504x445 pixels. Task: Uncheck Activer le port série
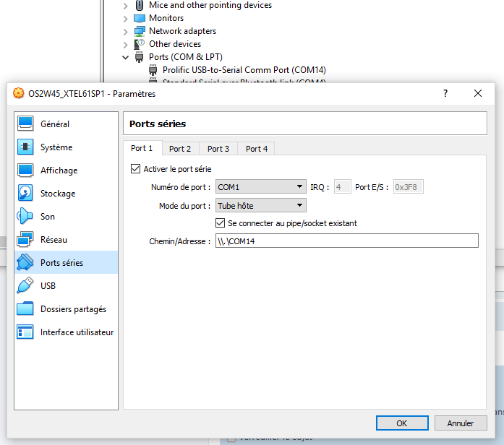tap(135, 169)
